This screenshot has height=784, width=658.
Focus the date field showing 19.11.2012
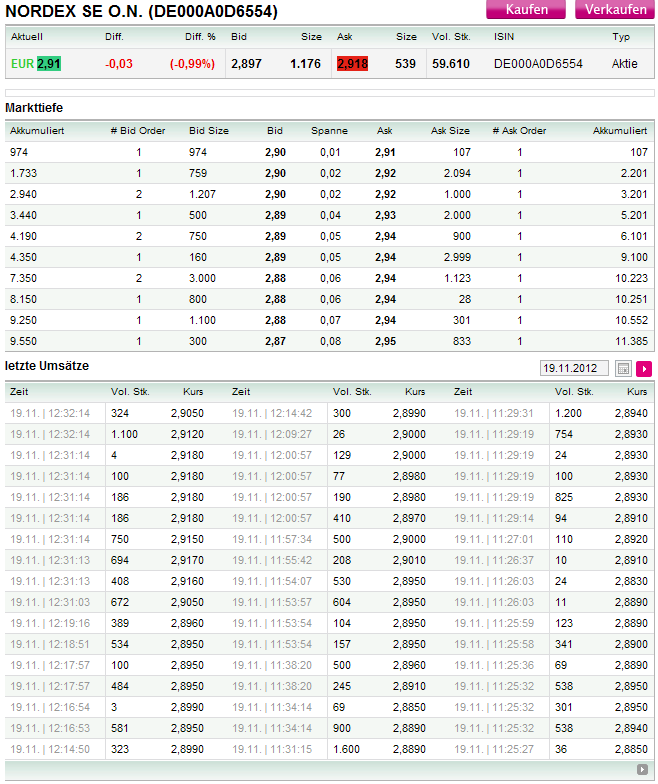(x=574, y=368)
